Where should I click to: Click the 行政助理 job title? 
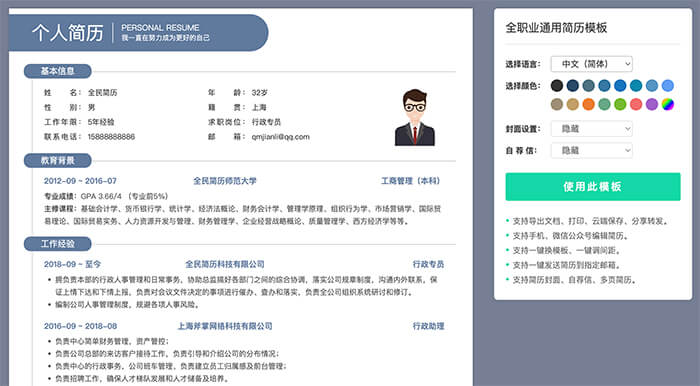pos(428,326)
